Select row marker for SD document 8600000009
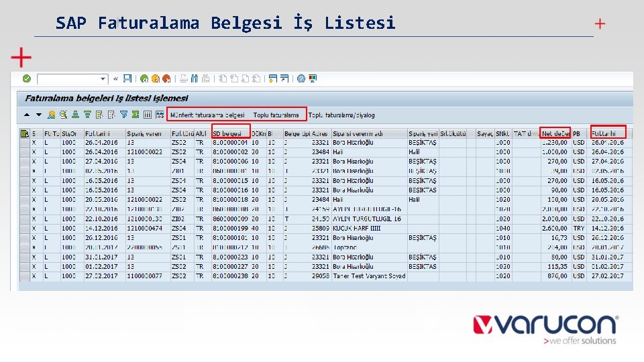The width and height of the screenshot is (644, 362). point(25,219)
